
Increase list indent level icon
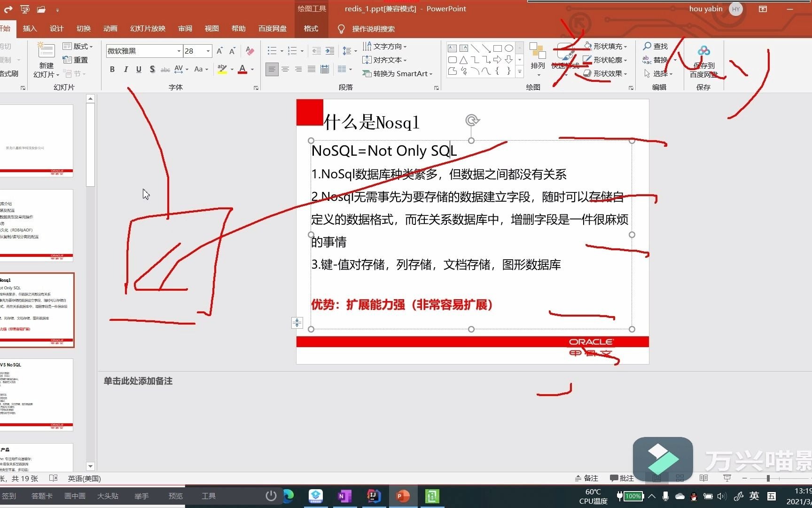pyautogui.click(x=330, y=51)
